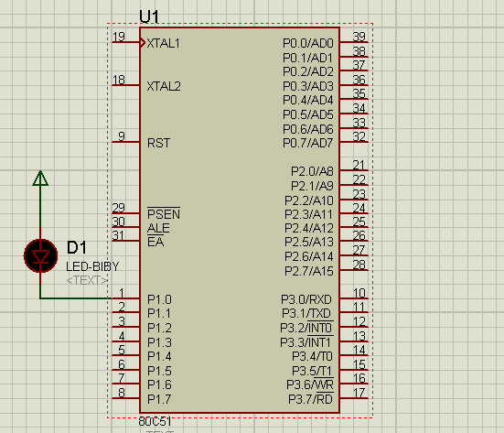Screen dimensions: 504x433
Task: Click the P2.1/A9 pin label
Action: (312, 186)
